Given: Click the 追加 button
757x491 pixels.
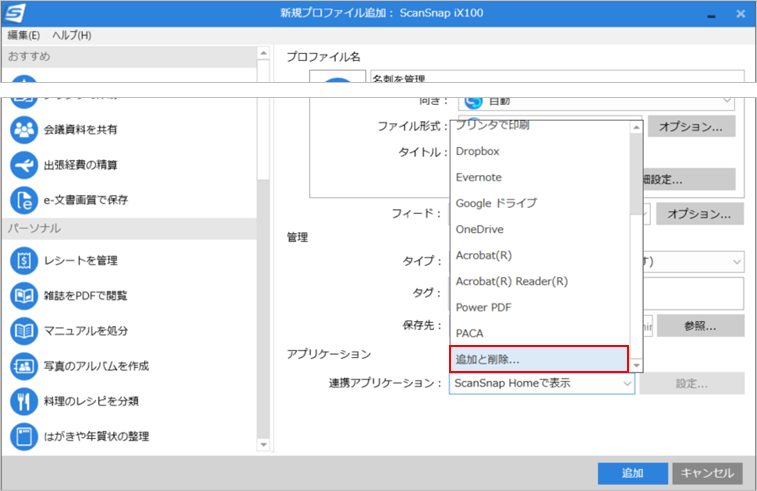Looking at the screenshot, I should (x=632, y=473).
